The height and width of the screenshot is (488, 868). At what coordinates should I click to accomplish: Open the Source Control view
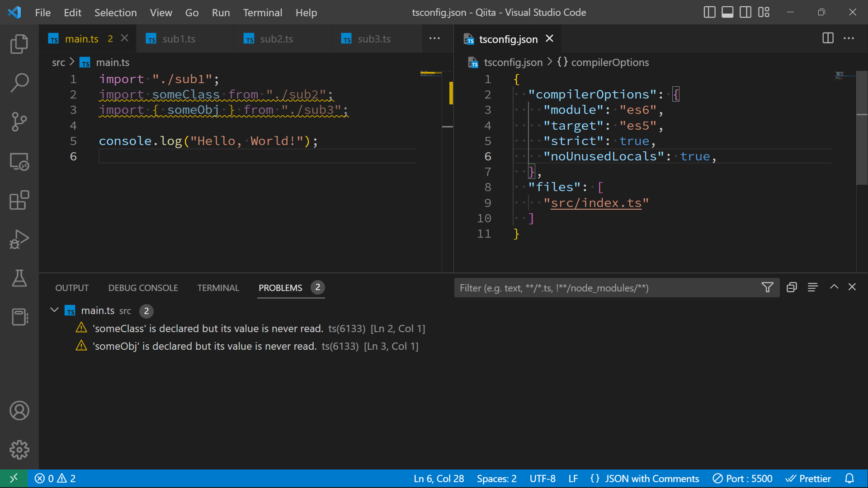19,121
